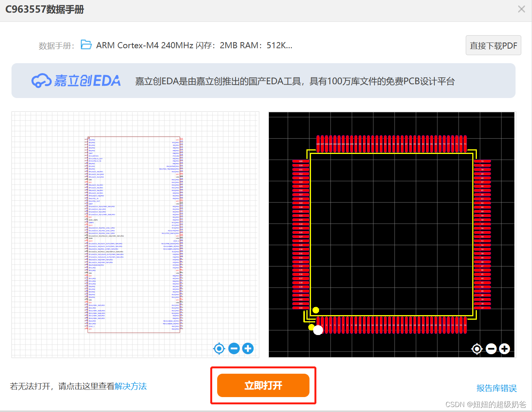The height and width of the screenshot is (412, 532).
Task: Click the schematic symbol thumbnail
Action: tap(135, 235)
